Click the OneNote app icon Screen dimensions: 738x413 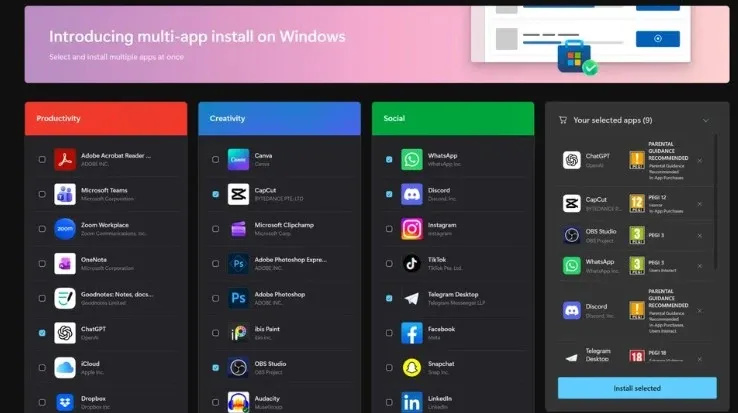pyautogui.click(x=64, y=264)
